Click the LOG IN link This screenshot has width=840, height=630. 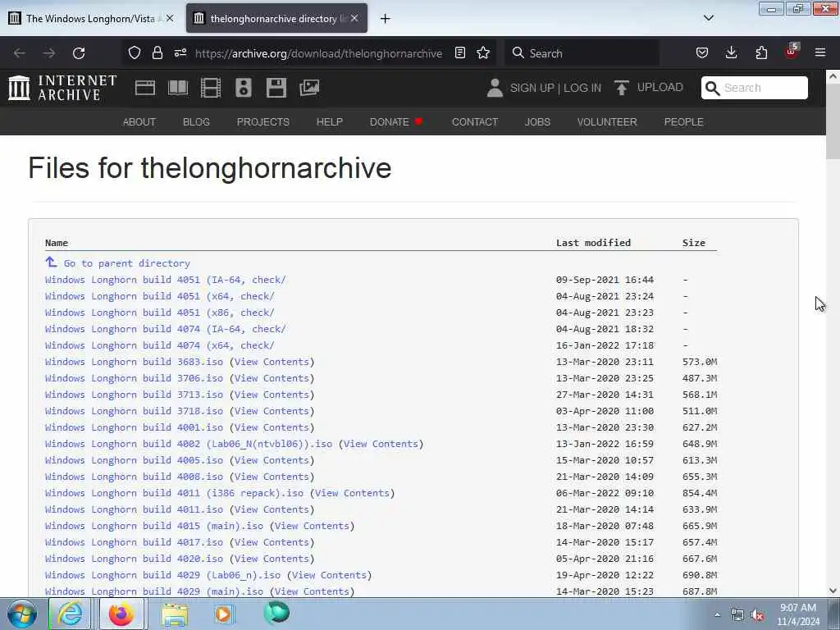(x=582, y=88)
